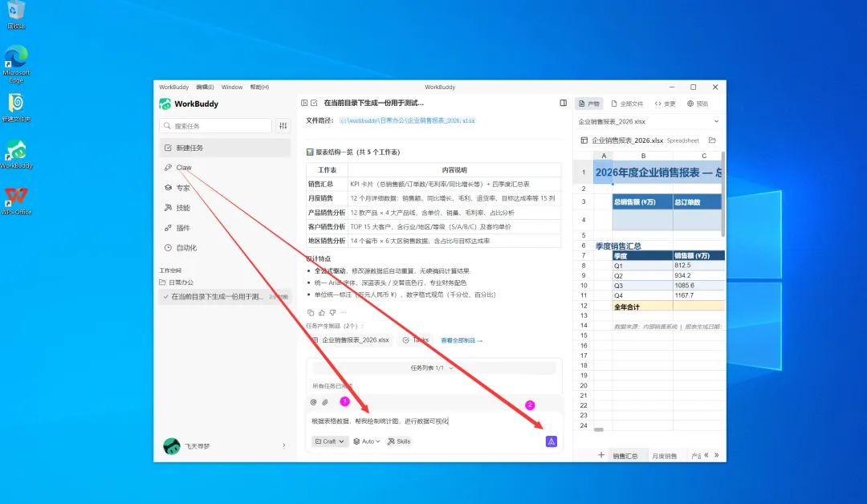
Task: Select the 全年合计 cell in the spreadsheet
Action: [642, 306]
